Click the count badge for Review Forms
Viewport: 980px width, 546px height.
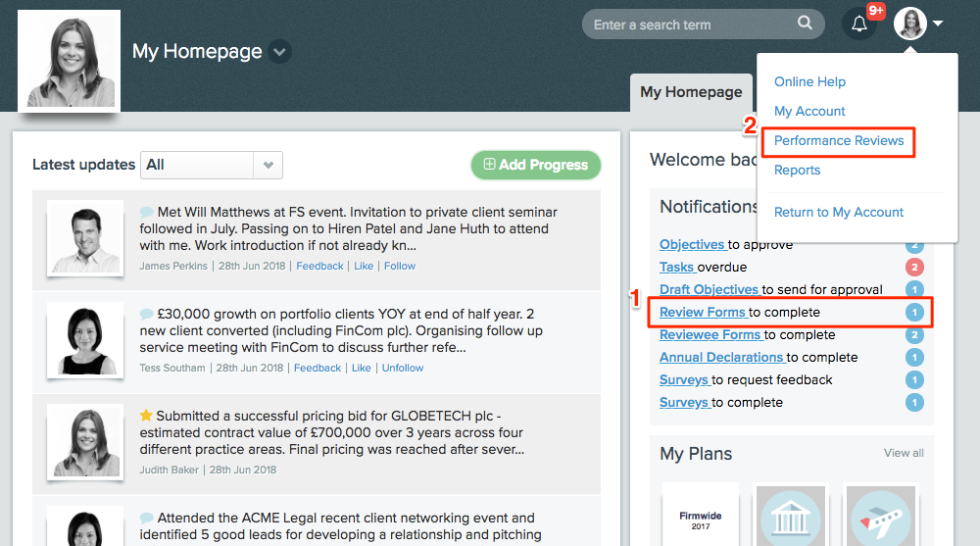point(914,312)
